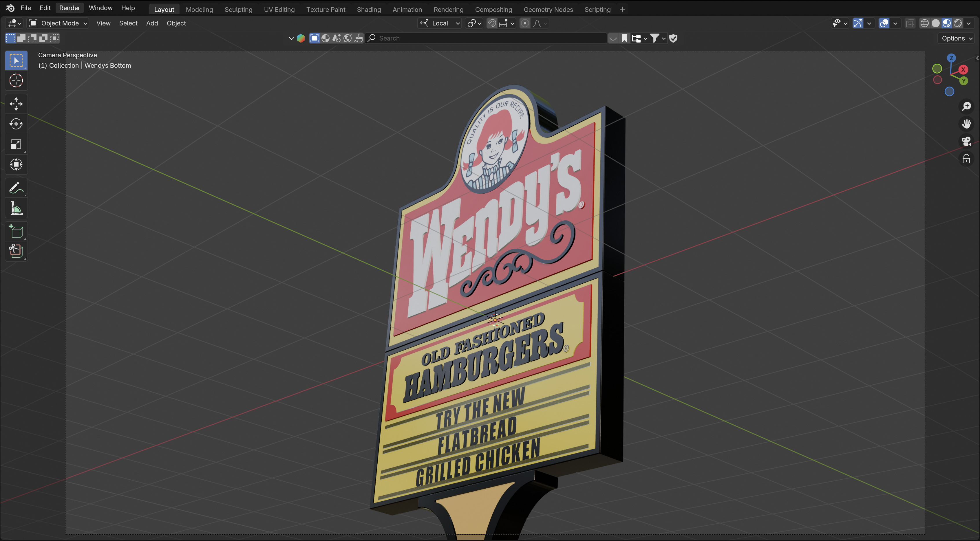
Task: Open Local transform orientation dropdown
Action: (440, 23)
